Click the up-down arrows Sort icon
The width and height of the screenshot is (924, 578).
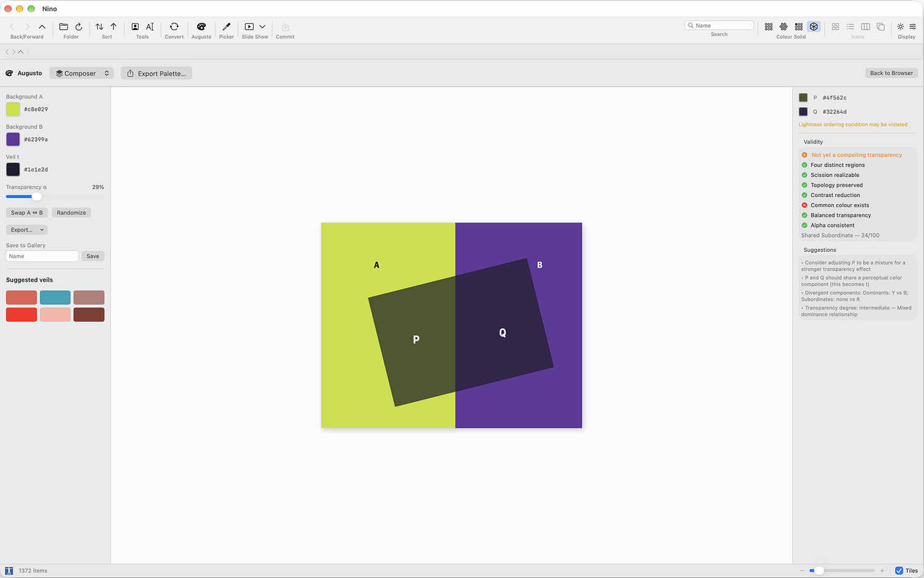99,26
